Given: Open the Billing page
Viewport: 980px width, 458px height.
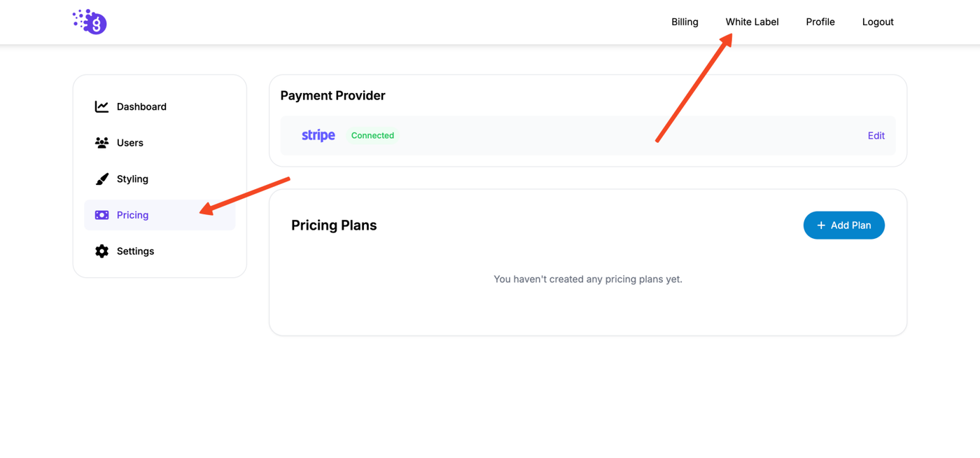Looking at the screenshot, I should [x=685, y=22].
